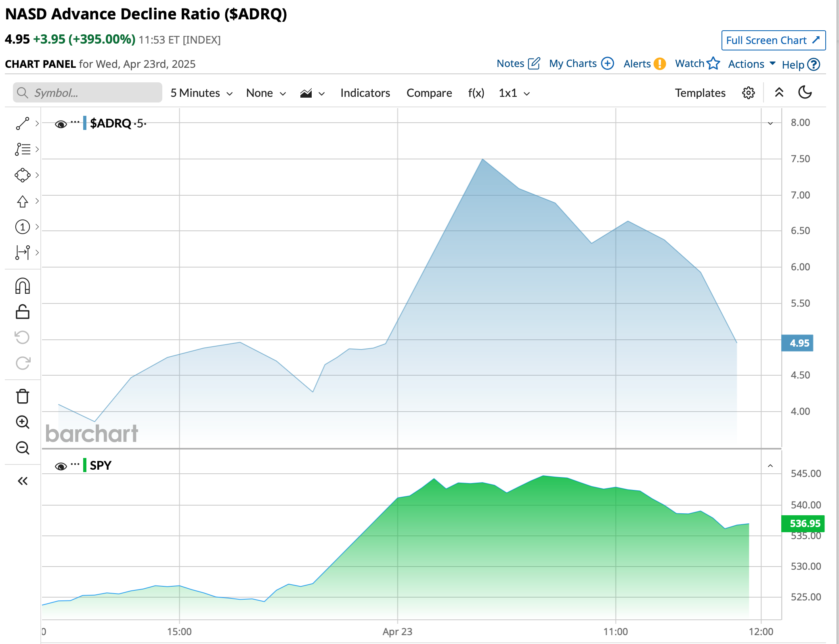This screenshot has width=839, height=644.
Task: Toggle the lock drawings icon
Action: coord(22,312)
